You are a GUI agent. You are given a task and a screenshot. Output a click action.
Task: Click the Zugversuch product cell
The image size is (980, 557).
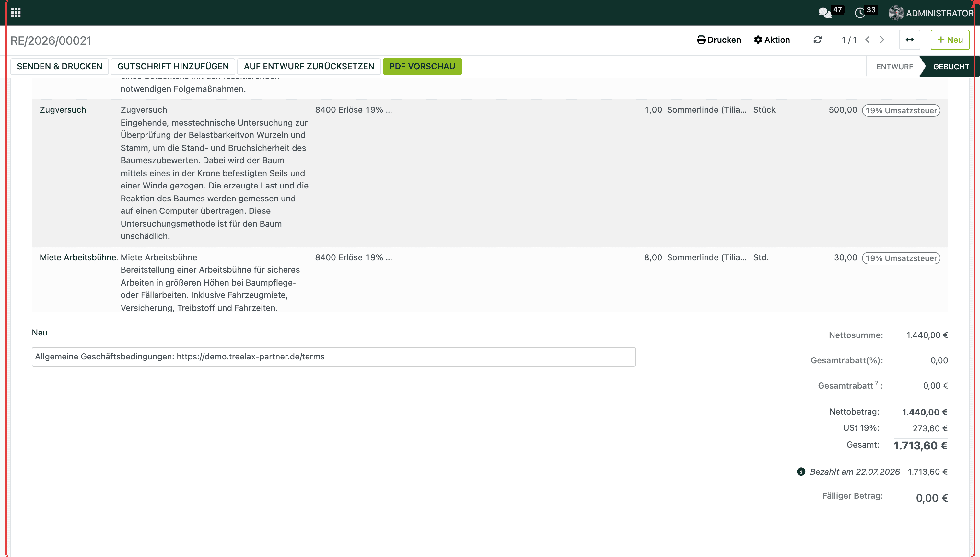63,110
